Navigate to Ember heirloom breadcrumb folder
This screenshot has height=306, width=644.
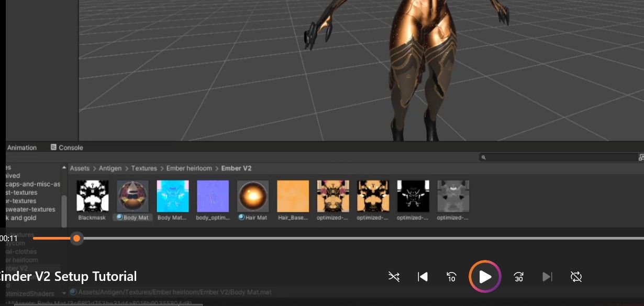[189, 168]
